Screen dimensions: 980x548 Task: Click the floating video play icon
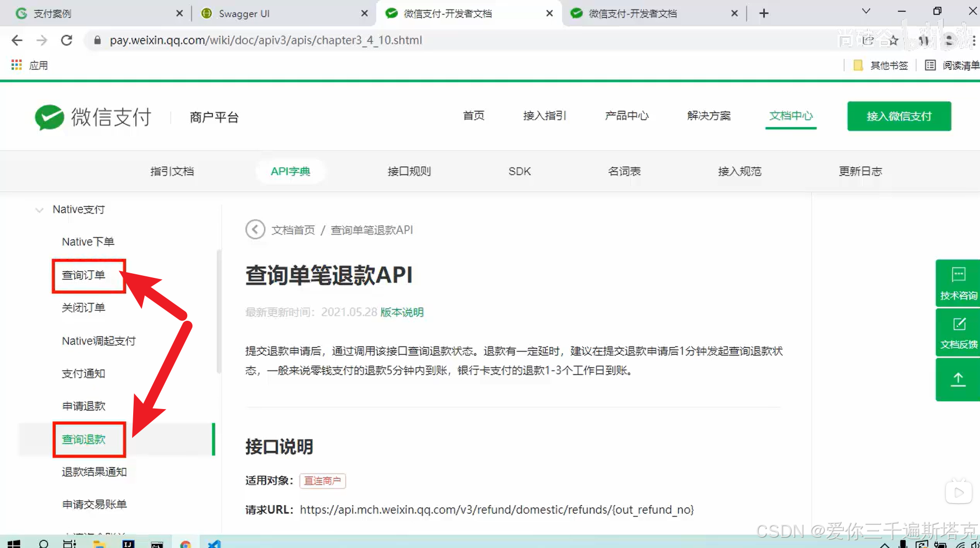959,492
